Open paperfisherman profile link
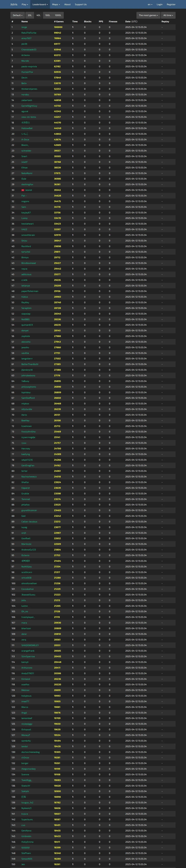The width and height of the screenshot is (186, 868). pos(30,291)
